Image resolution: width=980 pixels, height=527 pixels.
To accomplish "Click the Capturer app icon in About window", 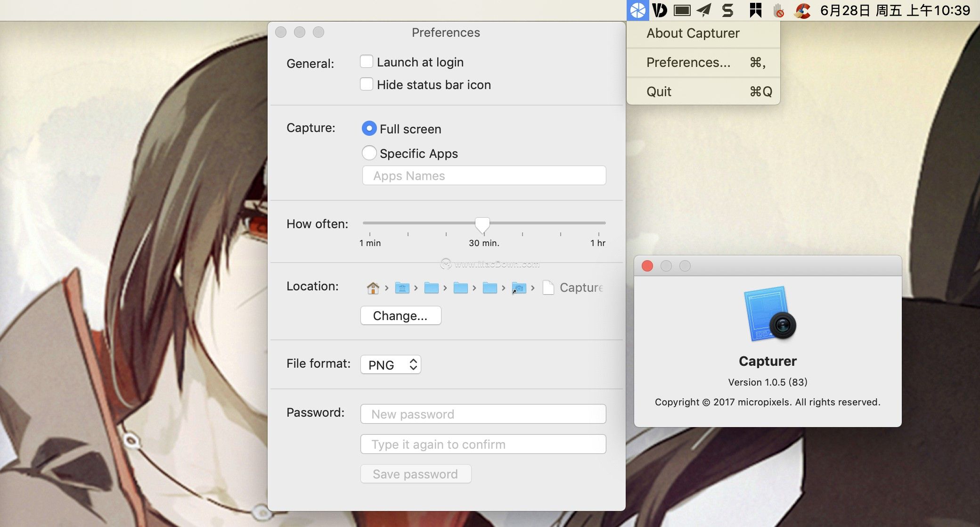I will coord(769,313).
